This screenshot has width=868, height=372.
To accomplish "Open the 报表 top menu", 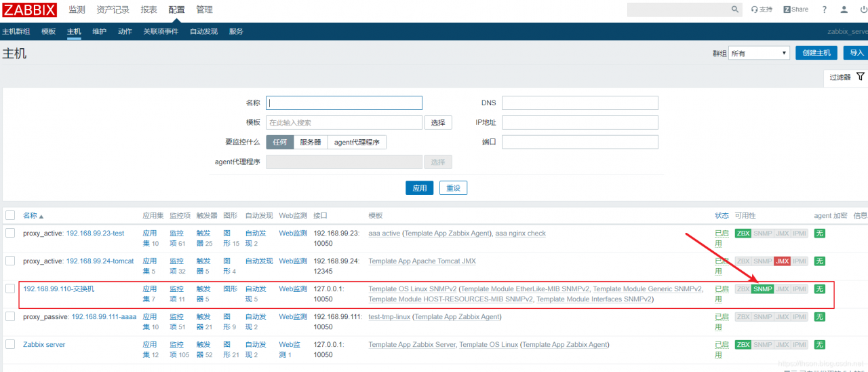I will (x=149, y=10).
